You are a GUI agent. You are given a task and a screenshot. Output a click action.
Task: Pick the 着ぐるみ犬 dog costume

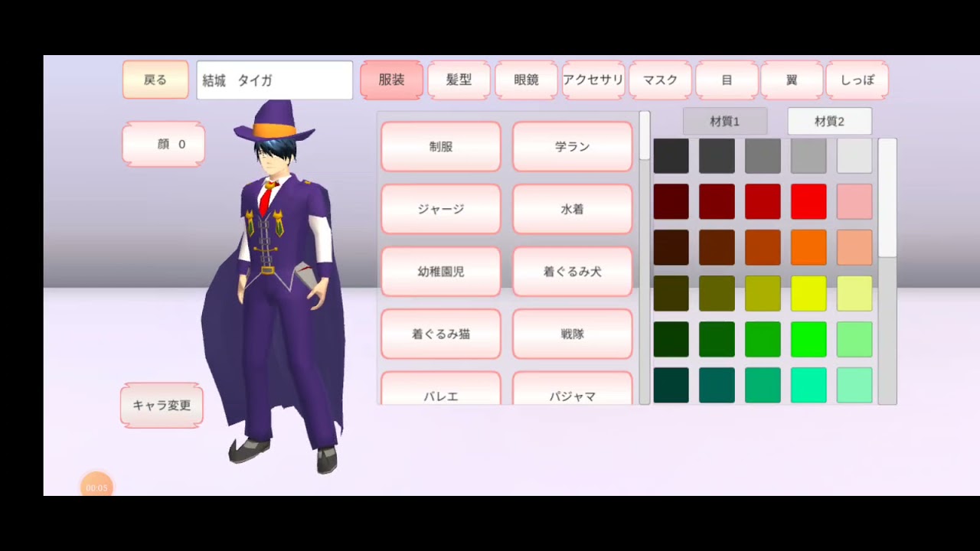573,272
